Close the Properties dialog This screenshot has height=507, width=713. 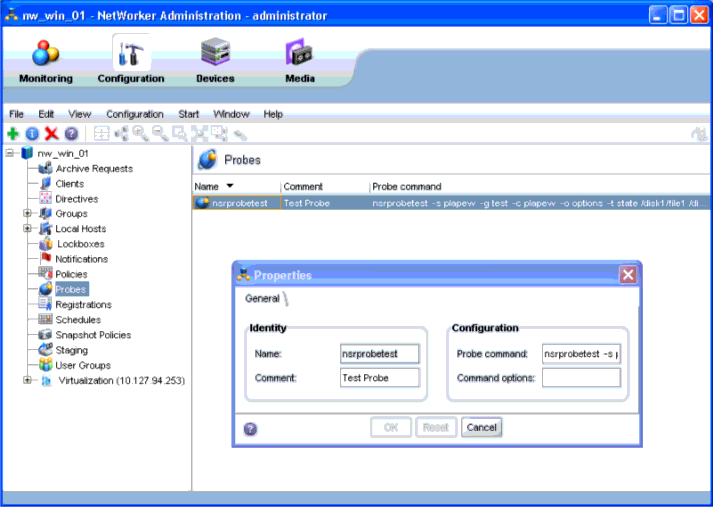(628, 275)
